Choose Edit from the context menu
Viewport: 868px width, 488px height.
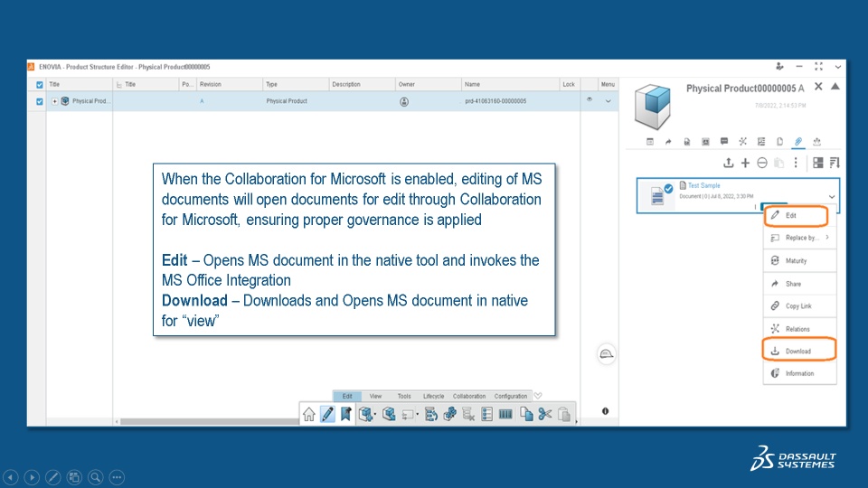pyautogui.click(x=796, y=215)
